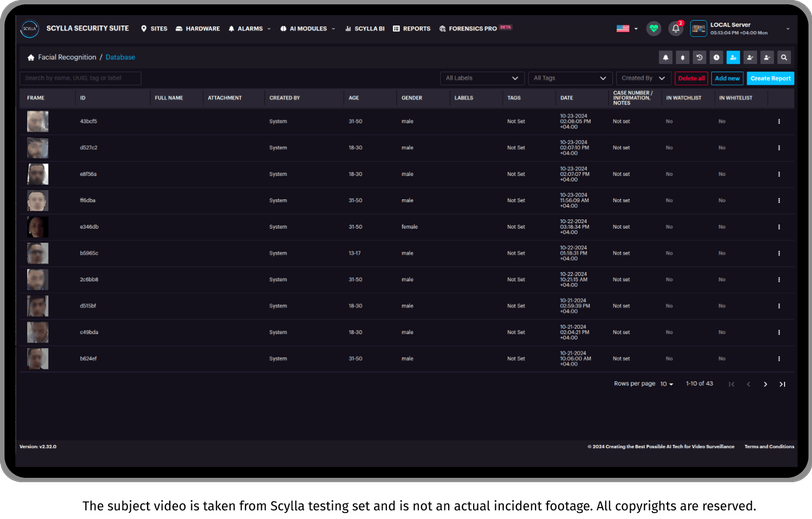The width and height of the screenshot is (812, 519).
Task: Open actions menu for row ff6dba
Action: coord(779,200)
